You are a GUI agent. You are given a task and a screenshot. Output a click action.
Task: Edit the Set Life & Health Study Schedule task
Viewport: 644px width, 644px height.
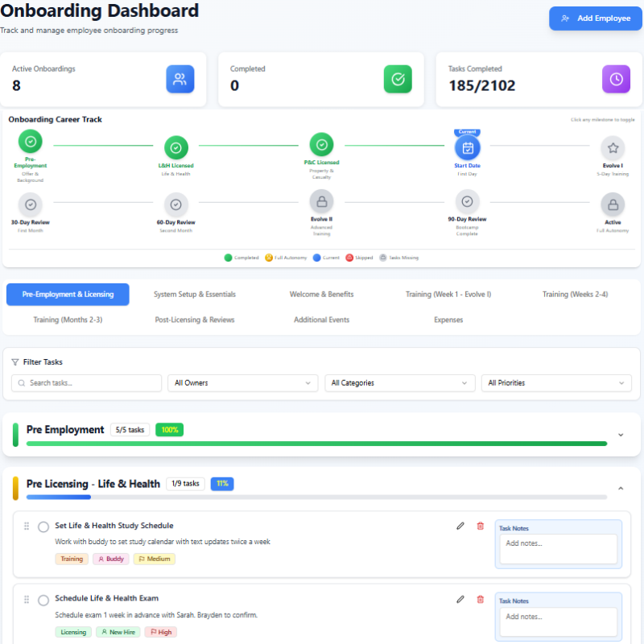point(460,526)
